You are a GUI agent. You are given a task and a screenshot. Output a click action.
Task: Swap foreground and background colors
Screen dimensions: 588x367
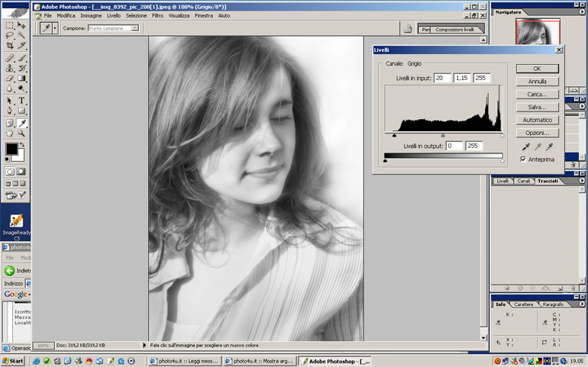[x=21, y=145]
